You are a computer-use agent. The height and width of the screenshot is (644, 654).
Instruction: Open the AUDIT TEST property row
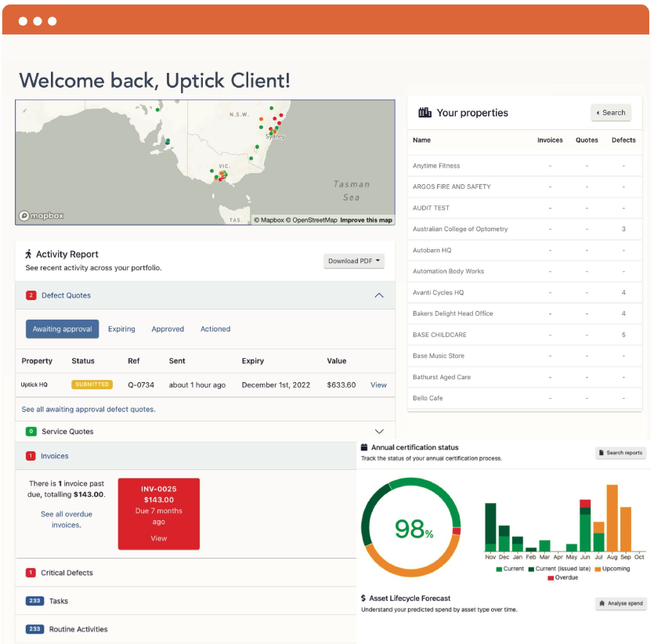(525, 208)
